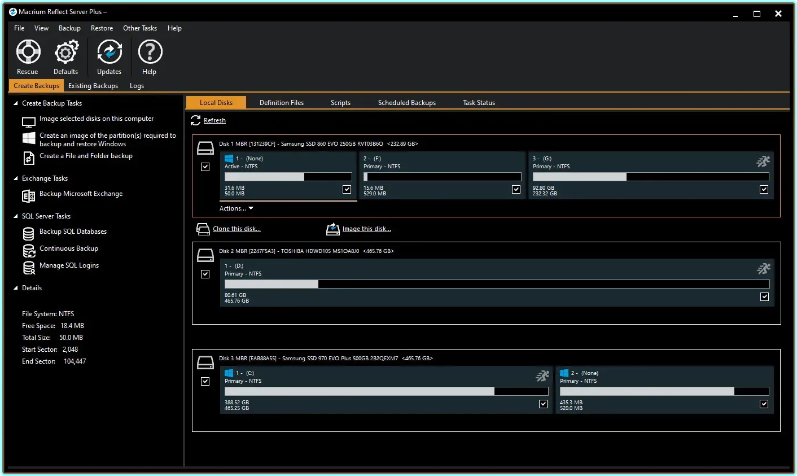Switch to the Scheduled Backups tab
Viewport: 797px width, 476px height.
click(x=407, y=102)
